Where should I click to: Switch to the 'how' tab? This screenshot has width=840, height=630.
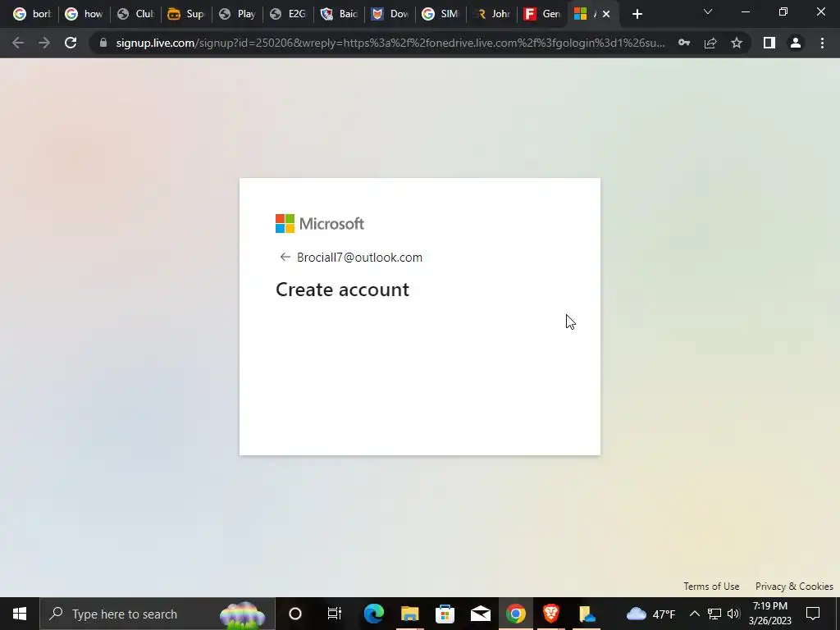coord(84,14)
